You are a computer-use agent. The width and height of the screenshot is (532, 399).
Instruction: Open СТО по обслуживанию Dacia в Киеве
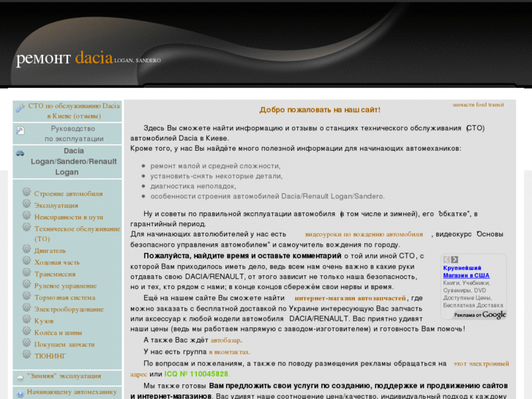(x=74, y=111)
